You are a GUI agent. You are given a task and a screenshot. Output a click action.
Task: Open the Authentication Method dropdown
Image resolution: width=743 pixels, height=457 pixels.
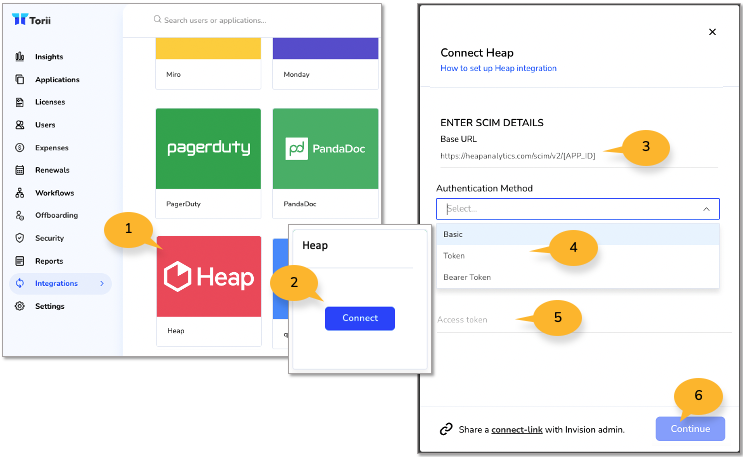tap(578, 209)
